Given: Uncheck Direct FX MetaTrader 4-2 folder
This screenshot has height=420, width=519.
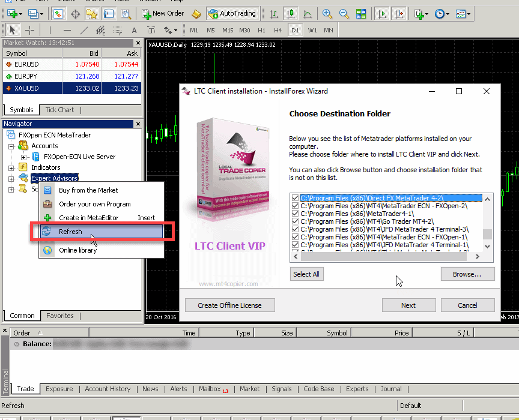Looking at the screenshot, I should point(296,198).
